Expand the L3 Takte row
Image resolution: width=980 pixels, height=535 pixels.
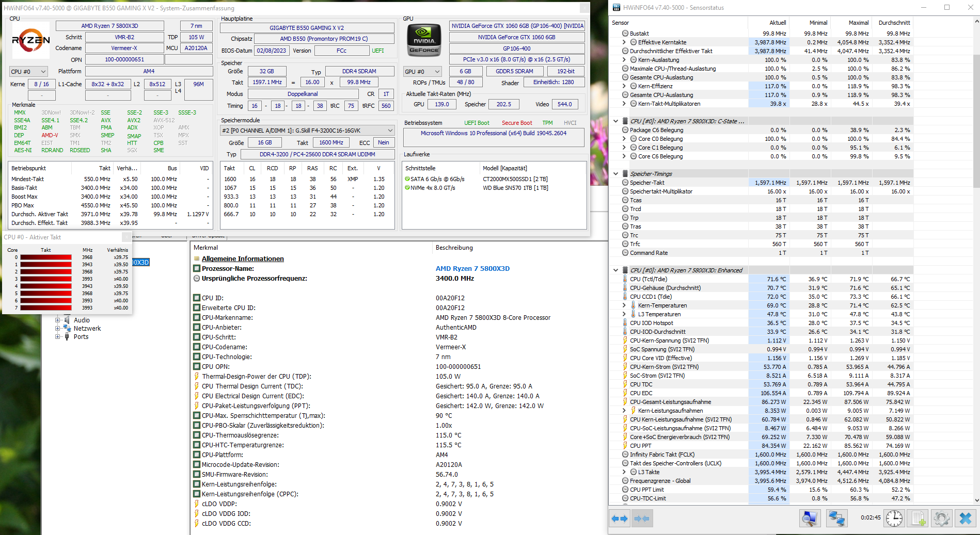(x=624, y=472)
